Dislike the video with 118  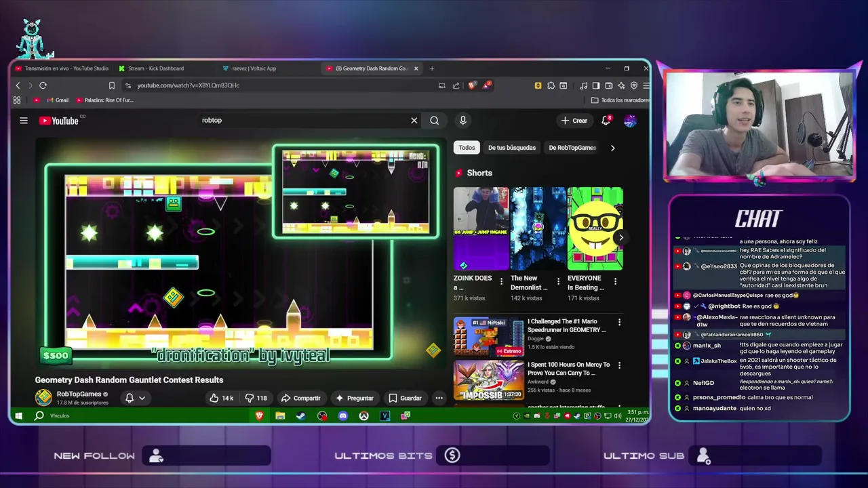click(256, 398)
